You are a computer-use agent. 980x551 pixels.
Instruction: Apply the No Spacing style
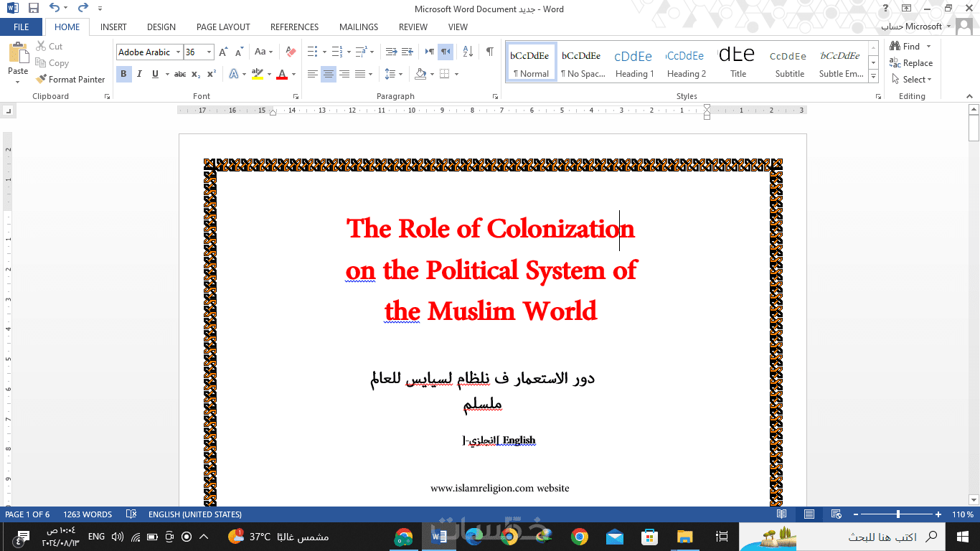[x=583, y=62]
